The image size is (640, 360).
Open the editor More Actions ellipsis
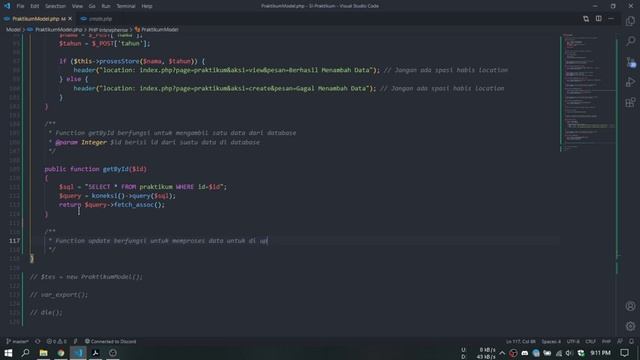[611, 19]
